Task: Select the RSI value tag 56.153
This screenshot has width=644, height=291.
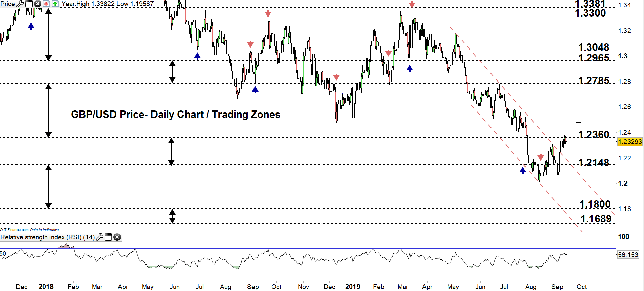Action: [628, 255]
